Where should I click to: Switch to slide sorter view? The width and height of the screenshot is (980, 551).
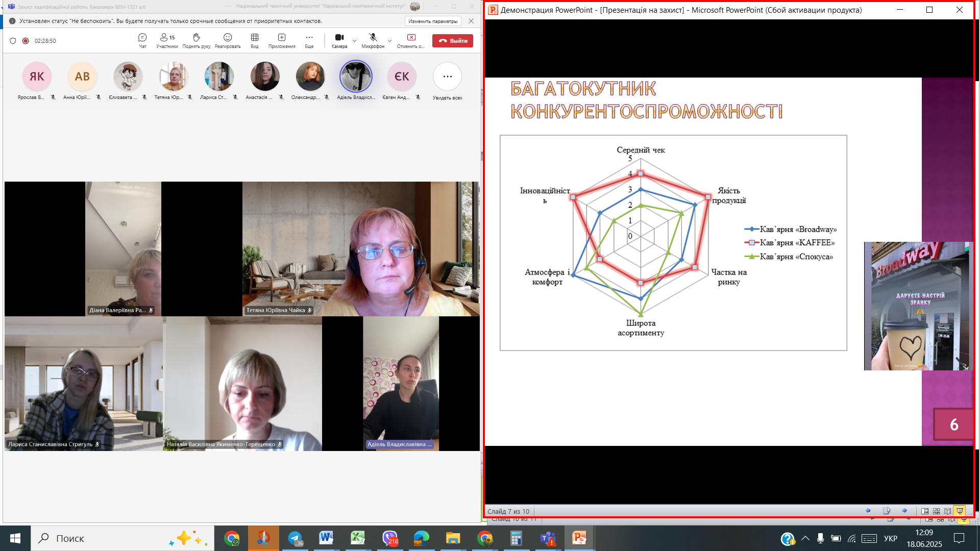(936, 511)
